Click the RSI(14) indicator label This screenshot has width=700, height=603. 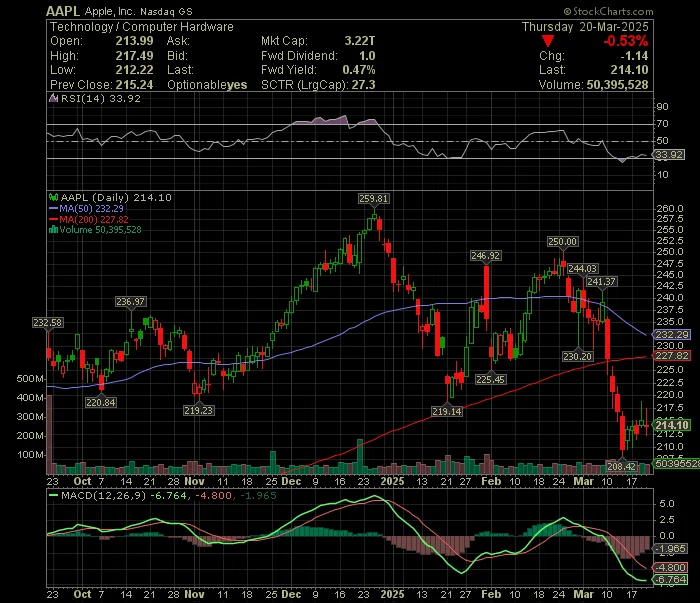tap(83, 98)
